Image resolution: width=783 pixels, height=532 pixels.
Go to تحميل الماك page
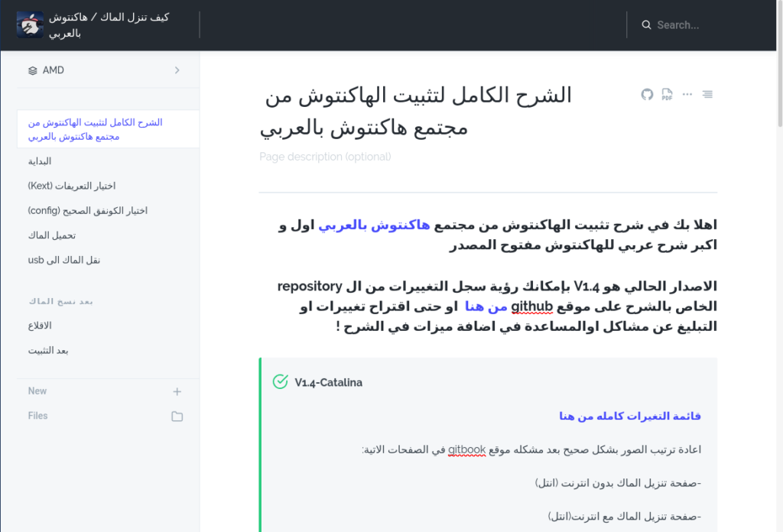(x=52, y=235)
